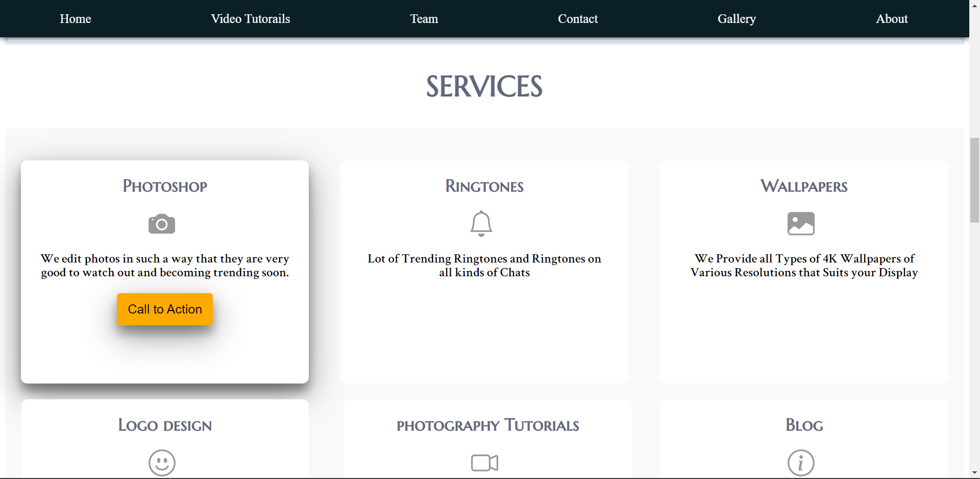
Task: Click the Wallpapers service heading
Action: click(804, 186)
